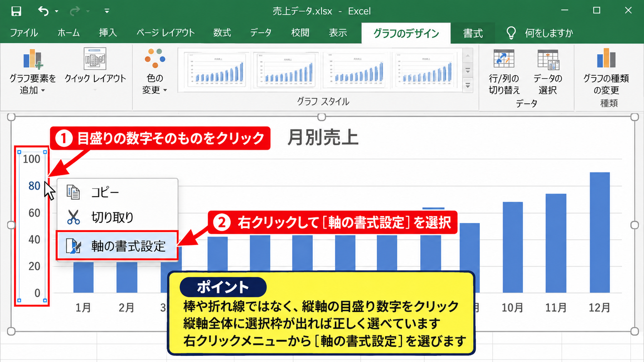Select the bar above 10月

513,247
